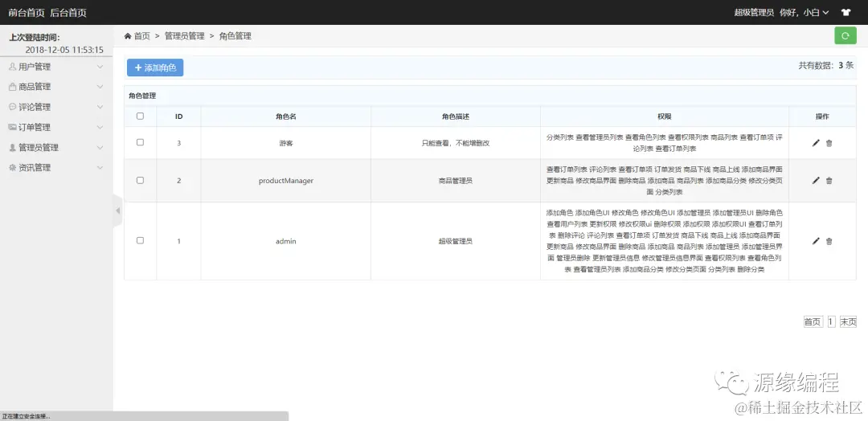Screen dimensions: 868x421
Task: Go to page 1 in pagination
Action: click(831, 322)
